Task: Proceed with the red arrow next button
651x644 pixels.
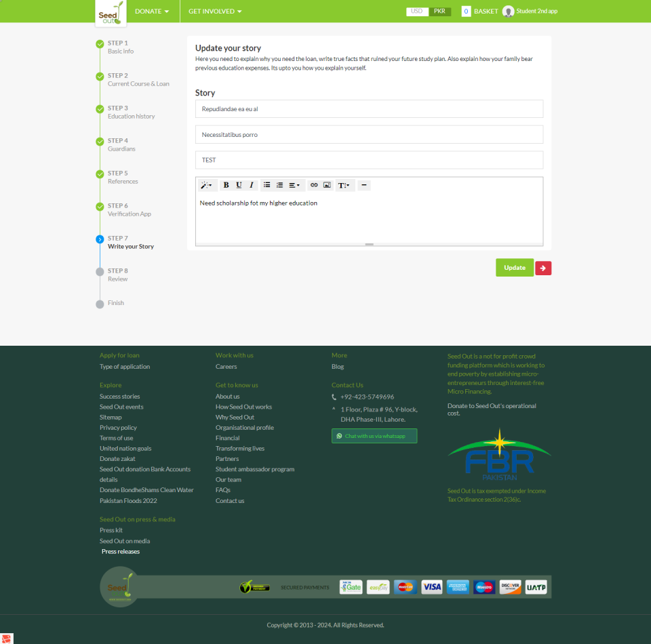Action: 543,268
